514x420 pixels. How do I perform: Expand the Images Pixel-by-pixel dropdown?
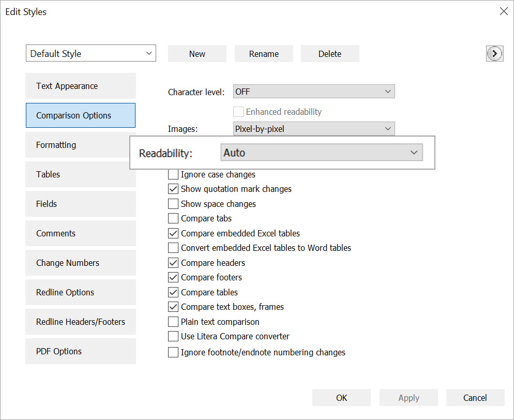(x=314, y=129)
